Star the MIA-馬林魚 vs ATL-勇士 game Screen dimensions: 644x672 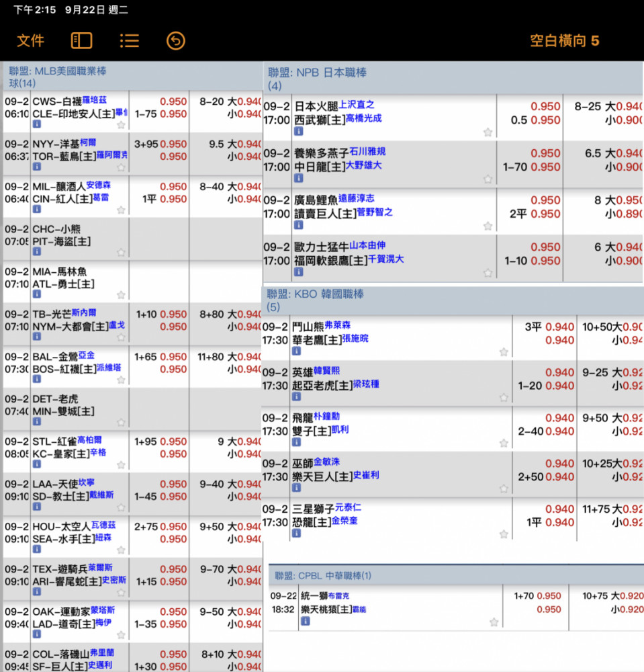[121, 294]
